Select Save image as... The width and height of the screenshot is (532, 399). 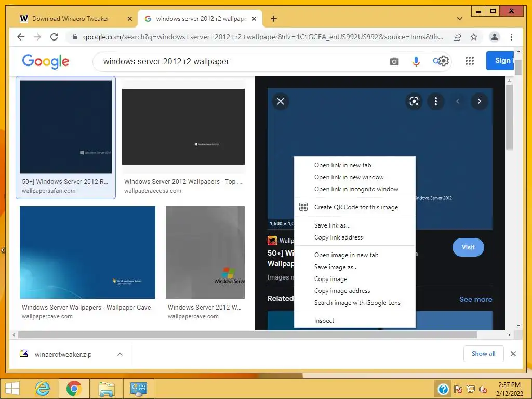[354, 267]
